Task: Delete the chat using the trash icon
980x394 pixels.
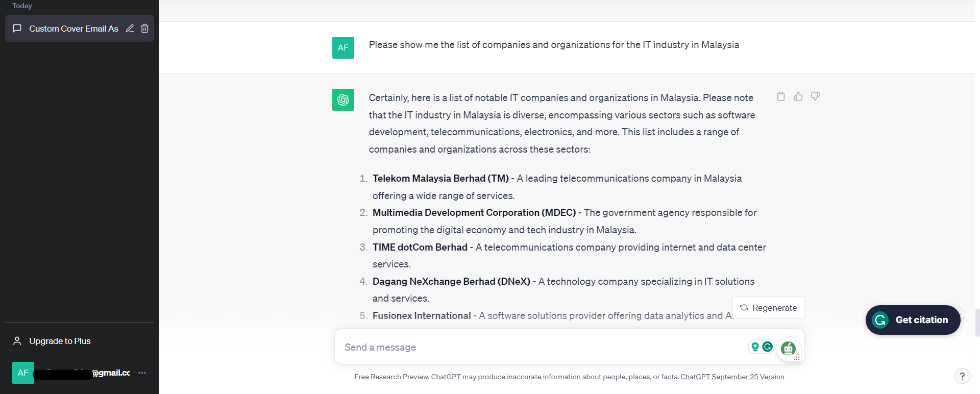Action: point(145,29)
